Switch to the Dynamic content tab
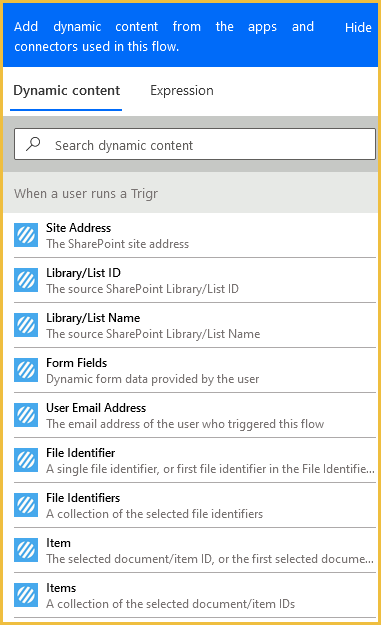Image resolution: width=381 pixels, height=625 pixels. (67, 90)
